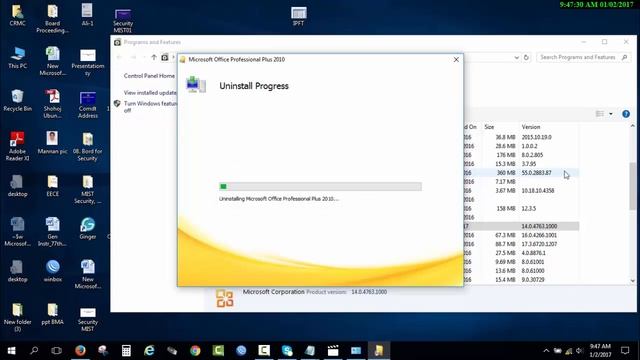Screen dimensions: 640x360
Task: Focus the Search Programs and Features box
Action: (583, 58)
